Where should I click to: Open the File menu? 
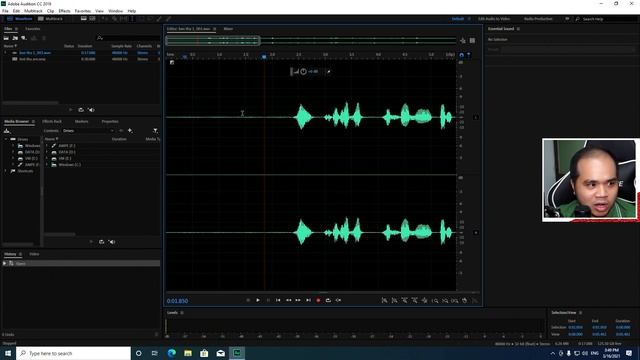tap(5, 11)
